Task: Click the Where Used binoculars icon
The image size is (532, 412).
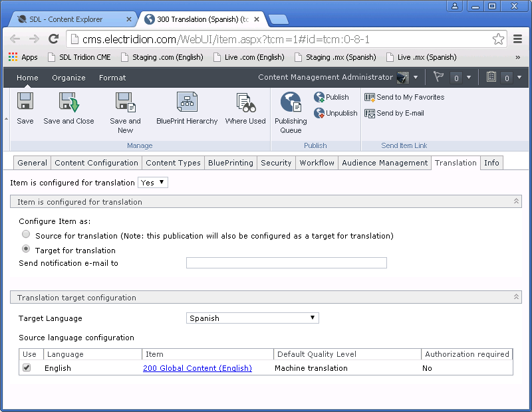Action: (x=245, y=103)
